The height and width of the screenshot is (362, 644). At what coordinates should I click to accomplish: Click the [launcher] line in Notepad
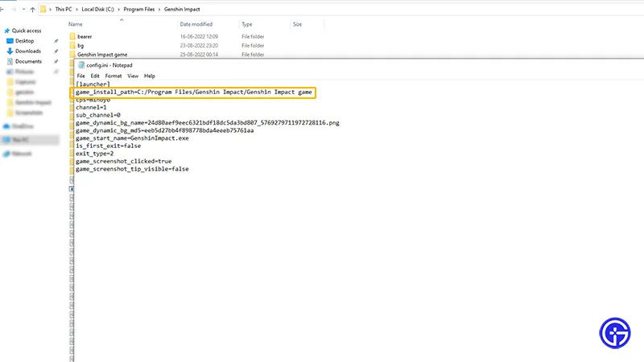[x=93, y=84]
